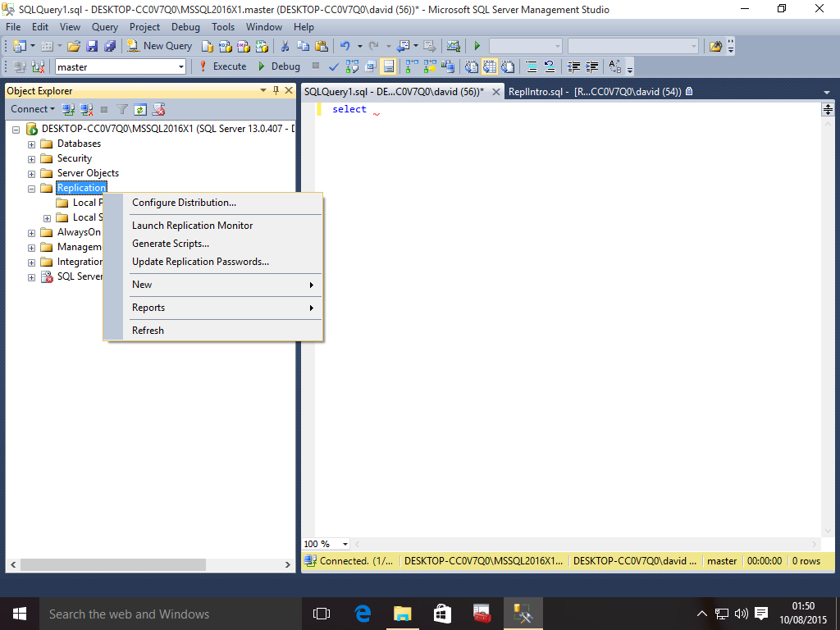Toggle auto-hide pin on Object Explorer
The height and width of the screenshot is (630, 840).
point(276,90)
